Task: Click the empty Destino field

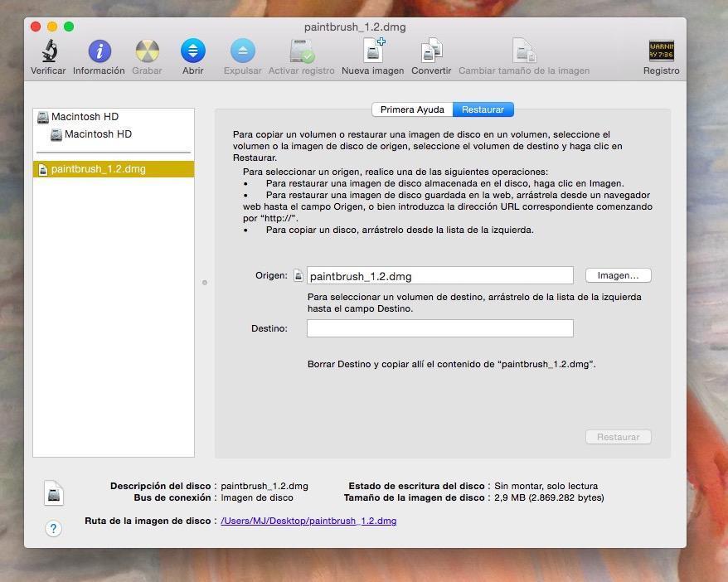Action: (x=439, y=328)
